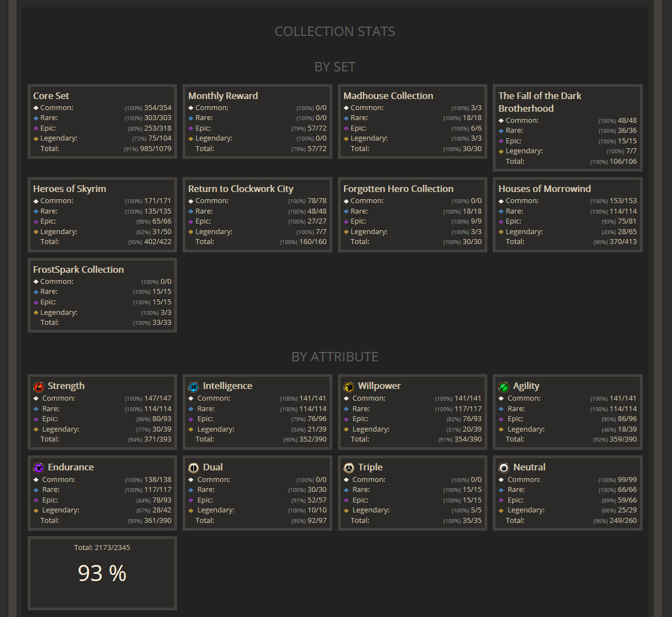Click the yellow Willpower attribute icon
Screen dimensions: 672x617
(x=349, y=387)
